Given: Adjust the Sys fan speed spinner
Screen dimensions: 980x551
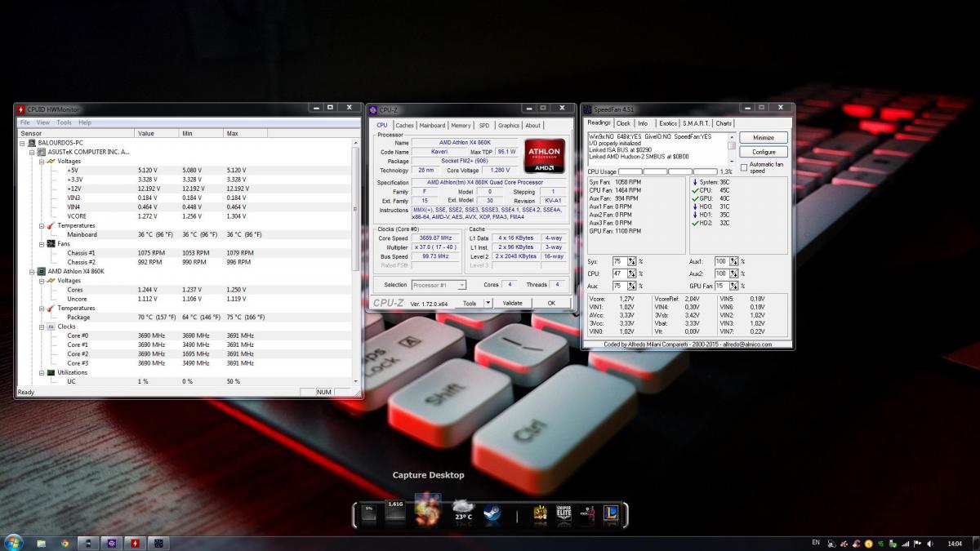Looking at the screenshot, I should (631, 261).
